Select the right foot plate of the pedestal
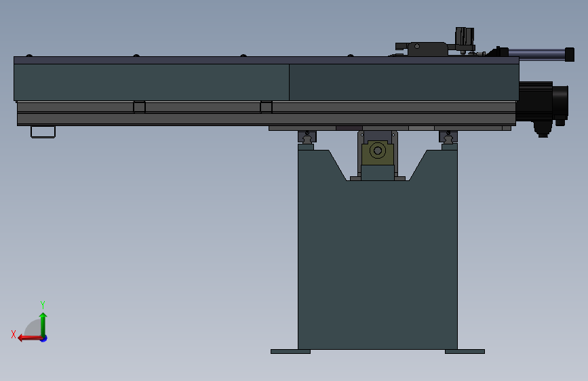Image resolution: width=588 pixels, height=381 pixels. click(465, 352)
